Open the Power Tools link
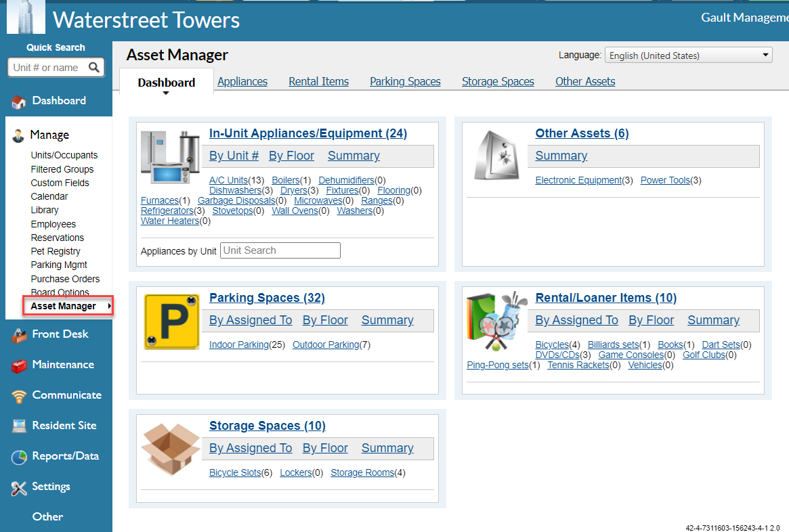 tap(665, 180)
